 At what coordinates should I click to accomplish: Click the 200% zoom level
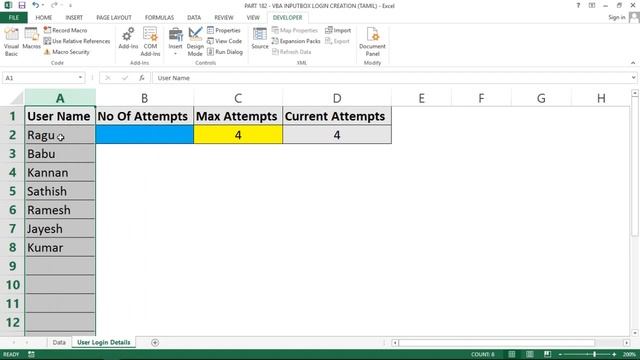[x=629, y=354]
